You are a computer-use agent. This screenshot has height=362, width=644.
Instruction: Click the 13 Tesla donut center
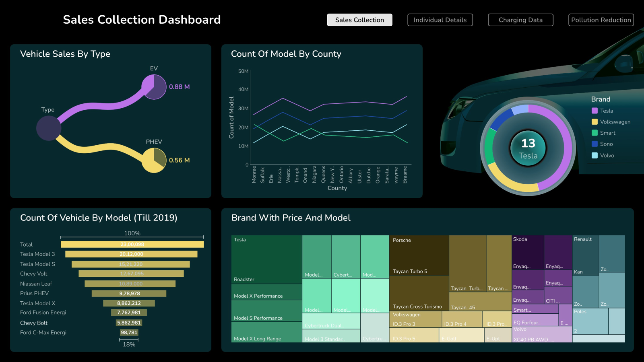pyautogui.click(x=528, y=148)
